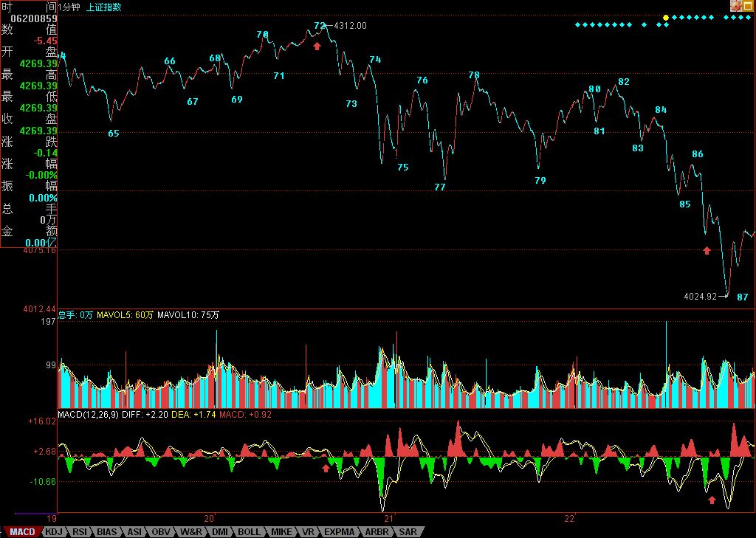Screen dimensions: 756x538
Task: Click the 4024.92 low price label
Action: [x=700, y=297]
